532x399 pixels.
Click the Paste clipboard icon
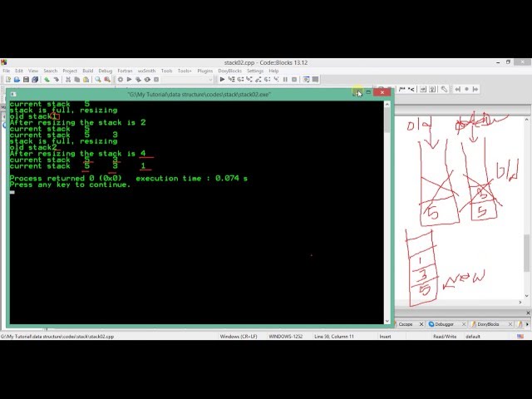tap(86, 80)
